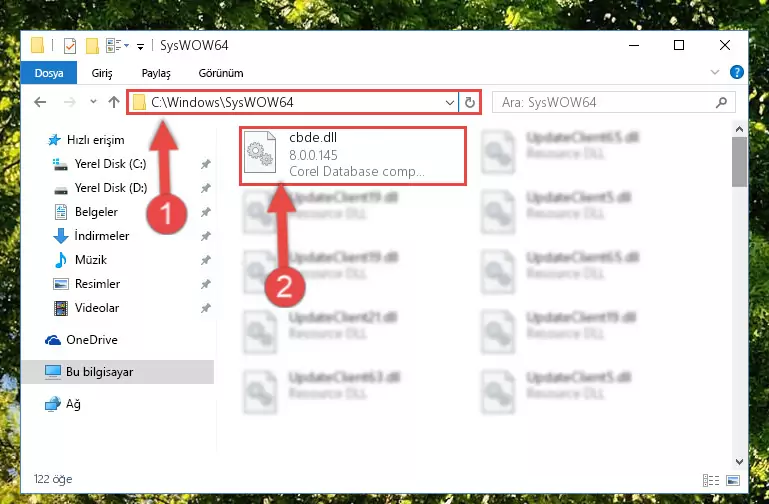Click the pin icon next to Resimler
This screenshot has height=504, width=769.
tap(205, 284)
